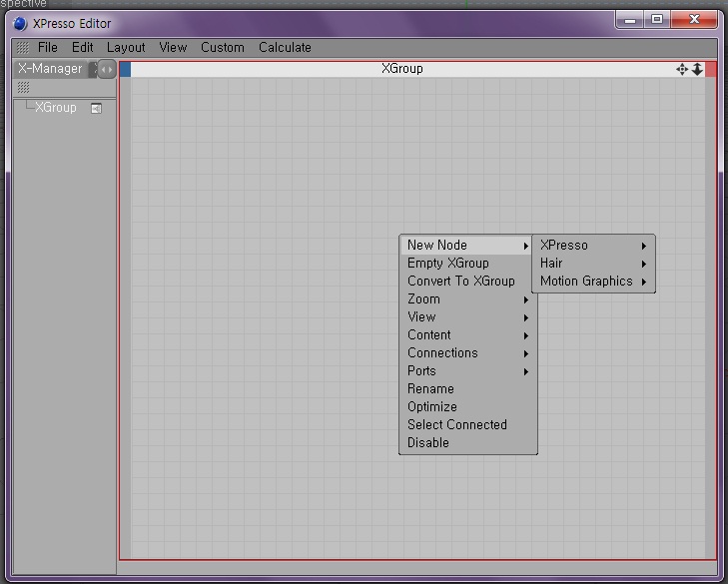728x584 pixels.
Task: Maximize the XPresso Editor window
Action: click(657, 20)
